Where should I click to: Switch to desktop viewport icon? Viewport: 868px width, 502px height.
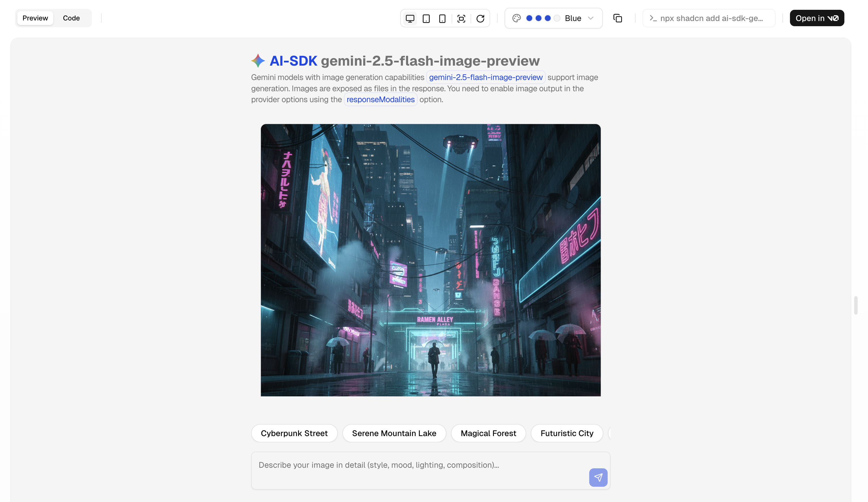[x=410, y=18]
